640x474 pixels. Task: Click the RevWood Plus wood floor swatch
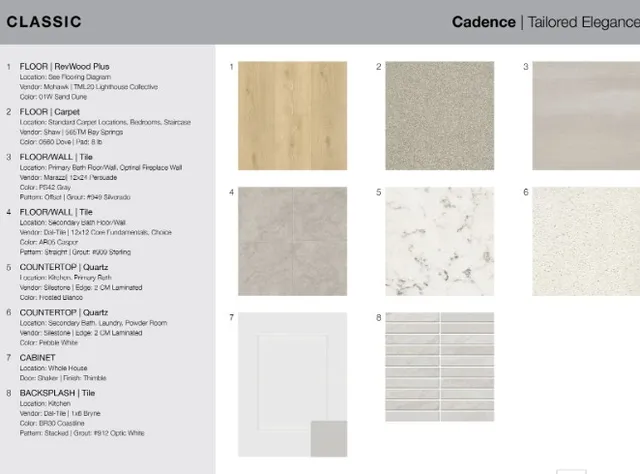292,116
